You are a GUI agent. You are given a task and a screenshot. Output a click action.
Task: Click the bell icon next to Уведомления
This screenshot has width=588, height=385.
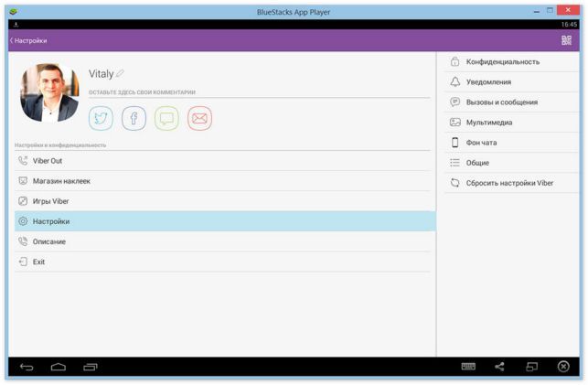point(454,81)
